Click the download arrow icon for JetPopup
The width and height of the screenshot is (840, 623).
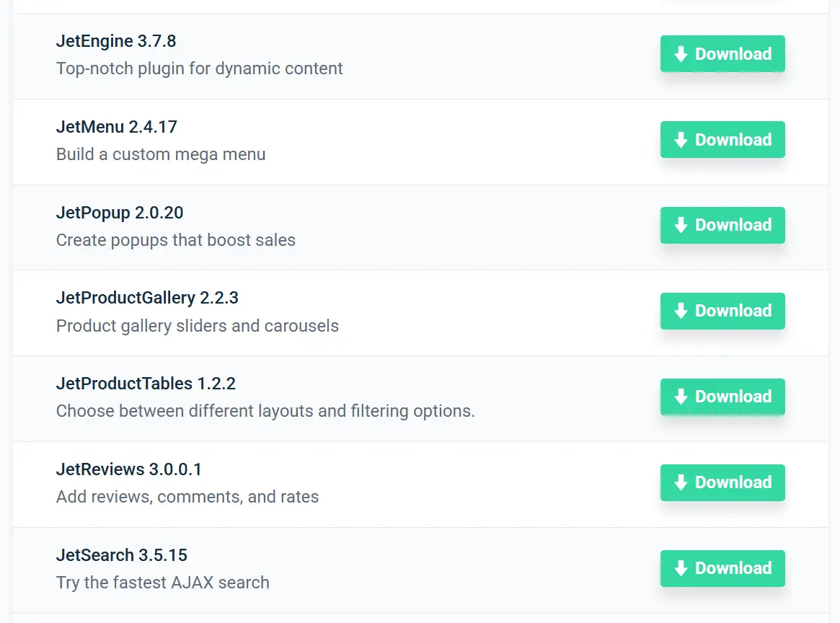coord(681,225)
